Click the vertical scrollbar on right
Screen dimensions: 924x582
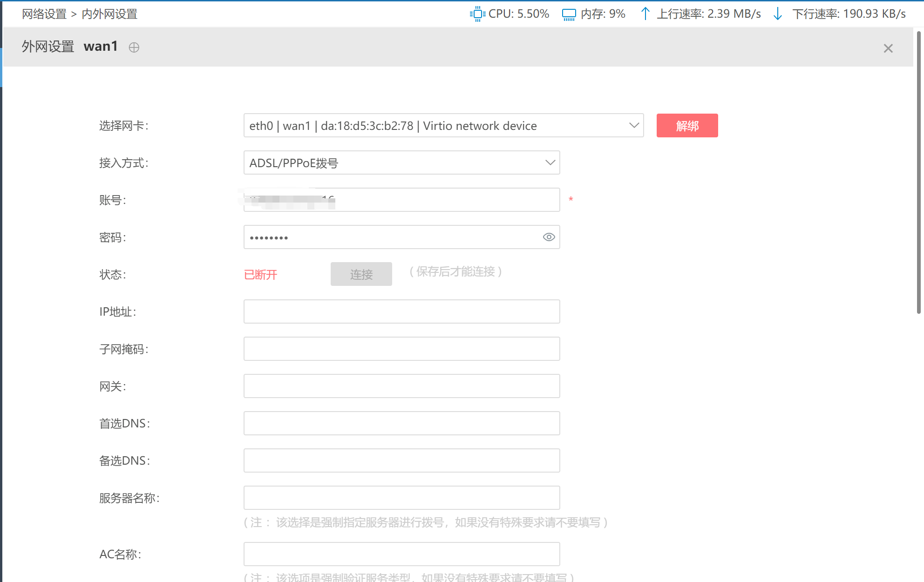click(919, 172)
